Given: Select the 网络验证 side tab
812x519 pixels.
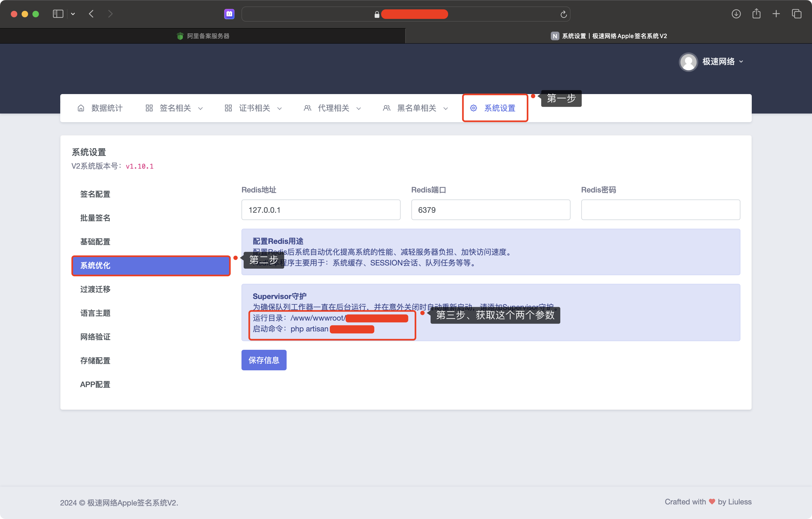Looking at the screenshot, I should (151, 337).
